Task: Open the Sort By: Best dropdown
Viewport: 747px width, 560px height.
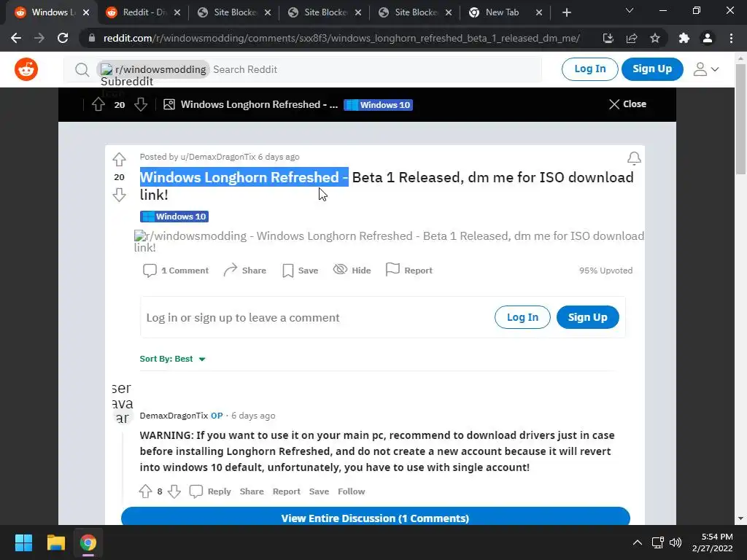Action: point(172,359)
